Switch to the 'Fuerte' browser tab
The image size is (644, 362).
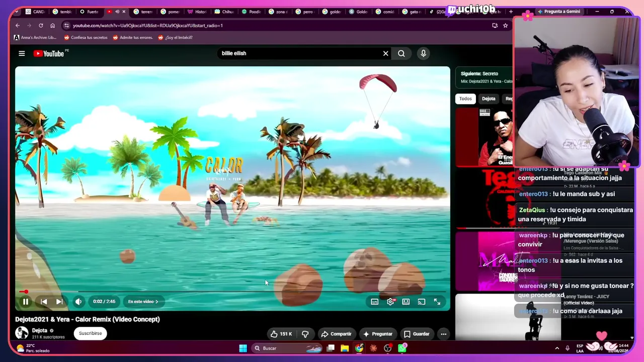90,12
